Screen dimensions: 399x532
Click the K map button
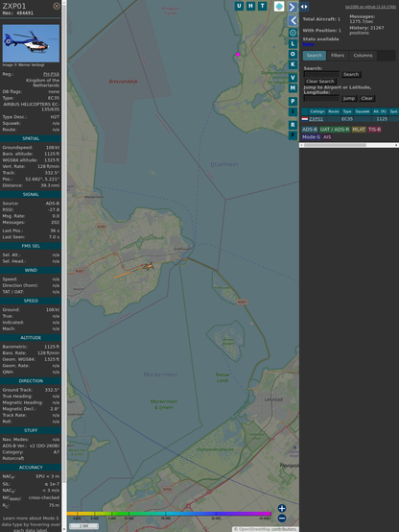click(x=293, y=64)
